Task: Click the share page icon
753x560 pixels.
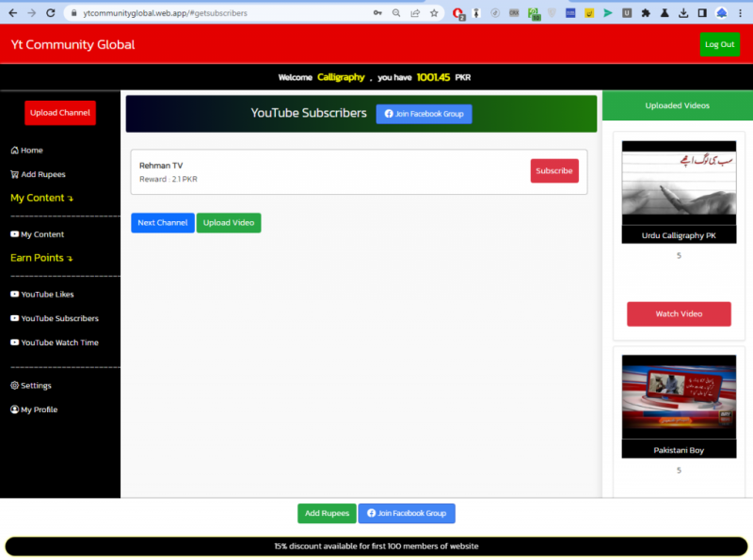Action: tap(415, 13)
